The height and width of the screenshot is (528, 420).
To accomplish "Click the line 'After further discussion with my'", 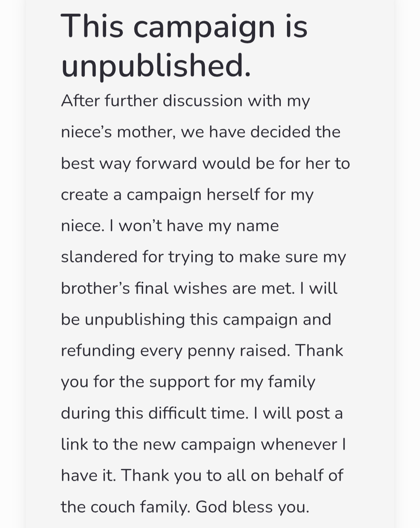I will pyautogui.click(x=185, y=101).
